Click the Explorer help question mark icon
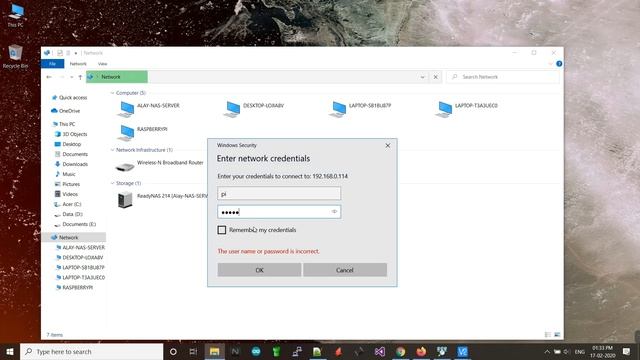 (x=559, y=64)
